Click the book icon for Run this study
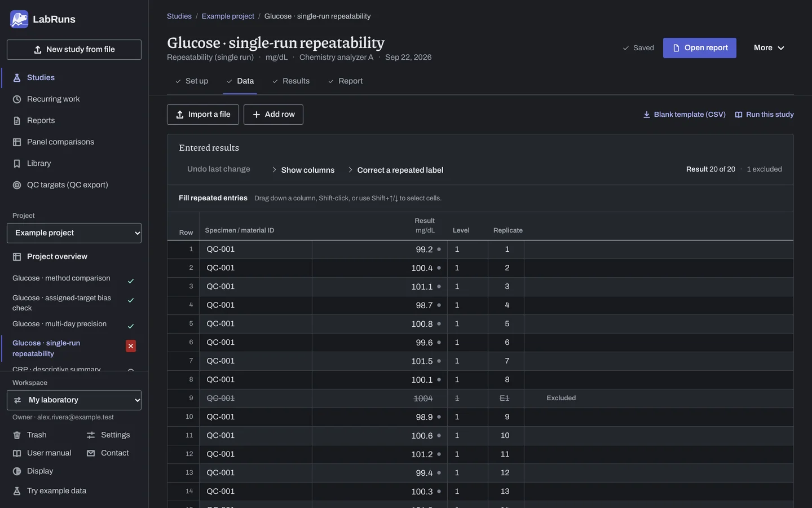Viewport: 812px width, 508px height. [x=739, y=115]
